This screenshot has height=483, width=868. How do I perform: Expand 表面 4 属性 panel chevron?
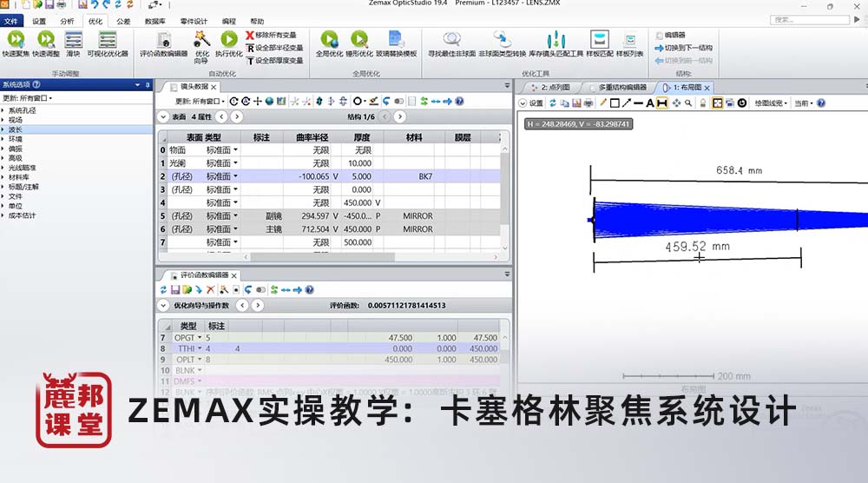163,117
